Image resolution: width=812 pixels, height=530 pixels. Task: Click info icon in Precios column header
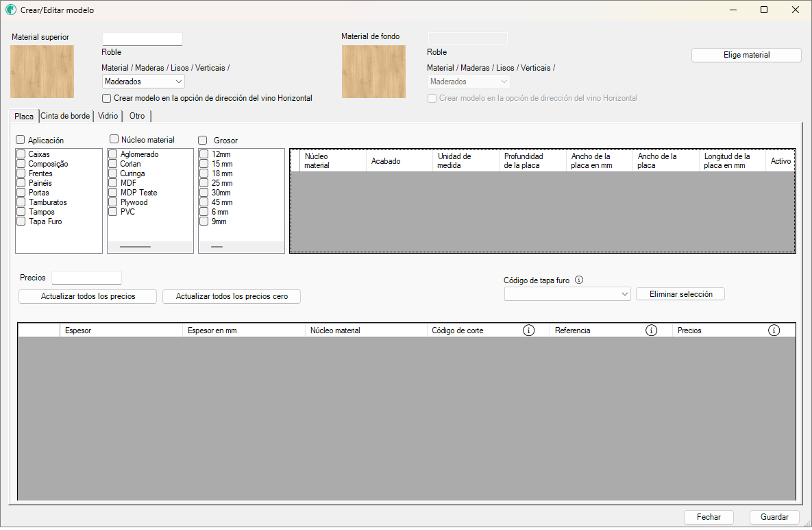coord(774,330)
